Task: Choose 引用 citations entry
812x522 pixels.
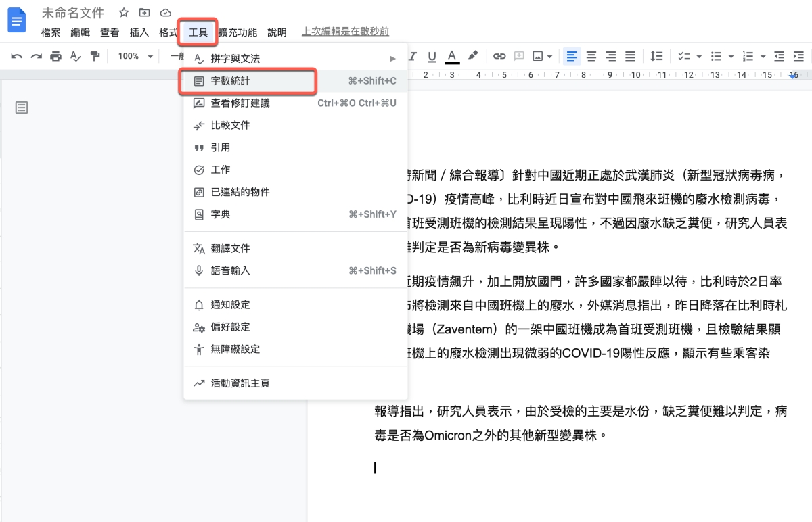Action: pos(296,147)
